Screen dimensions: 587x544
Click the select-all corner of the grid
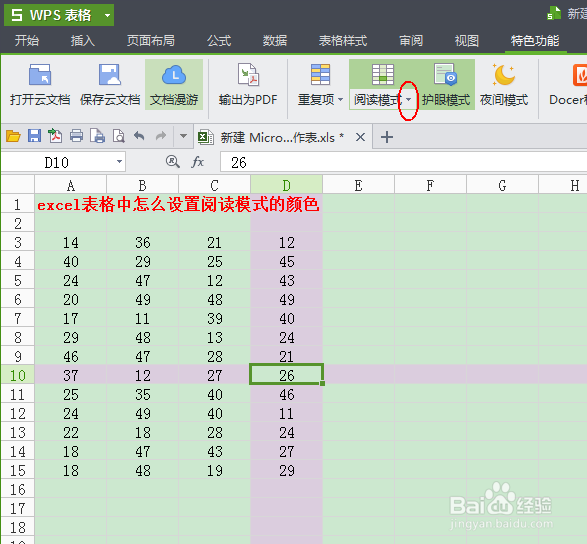point(18,184)
